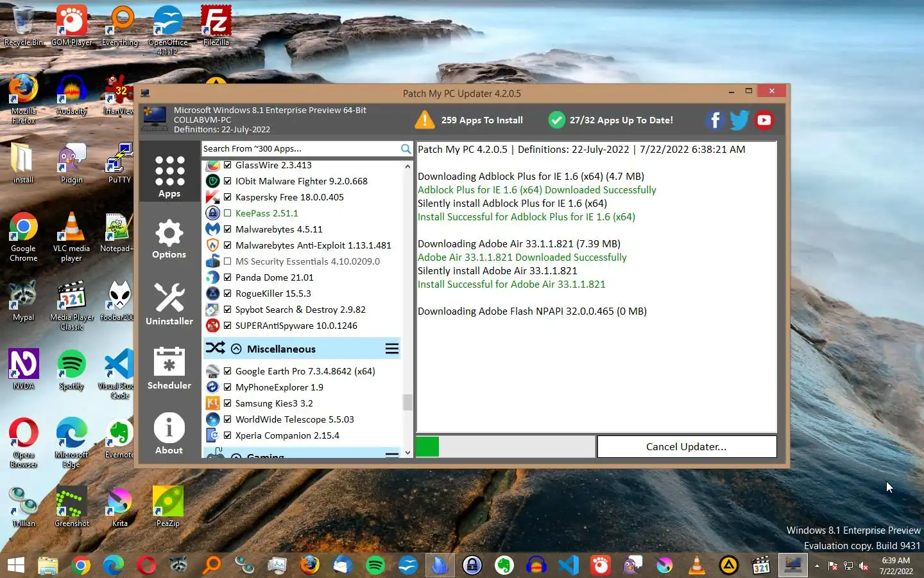Image resolution: width=924 pixels, height=578 pixels.
Task: Check MS Security Essentials checkbox
Action: (x=227, y=261)
